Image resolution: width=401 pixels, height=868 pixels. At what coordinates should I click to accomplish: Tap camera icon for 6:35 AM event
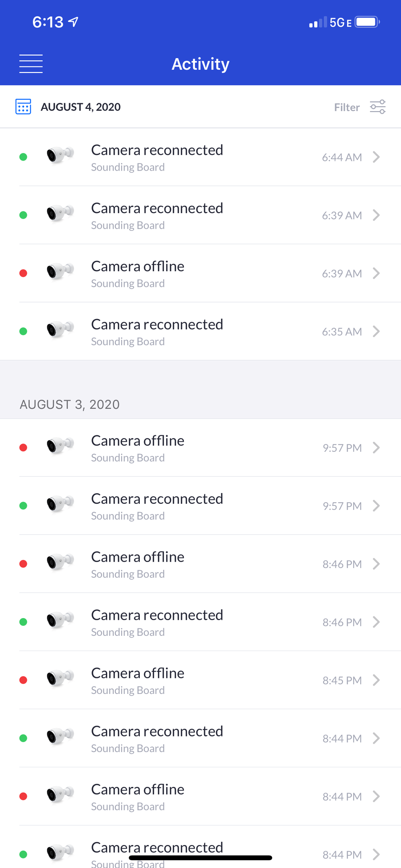(x=60, y=329)
